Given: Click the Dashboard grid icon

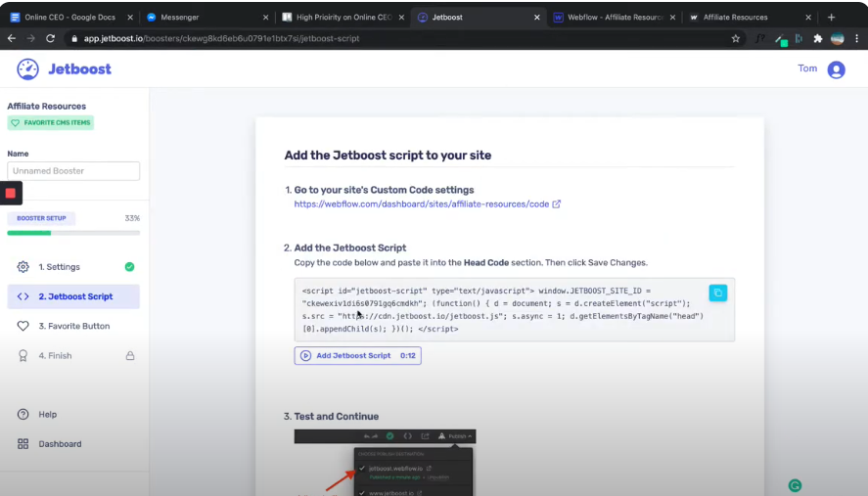Looking at the screenshot, I should click(x=23, y=444).
